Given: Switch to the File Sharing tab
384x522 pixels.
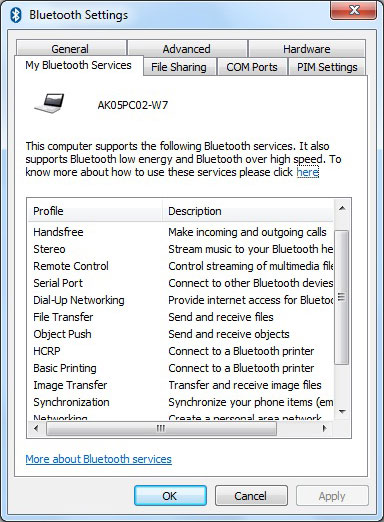Looking at the screenshot, I should coord(179,67).
